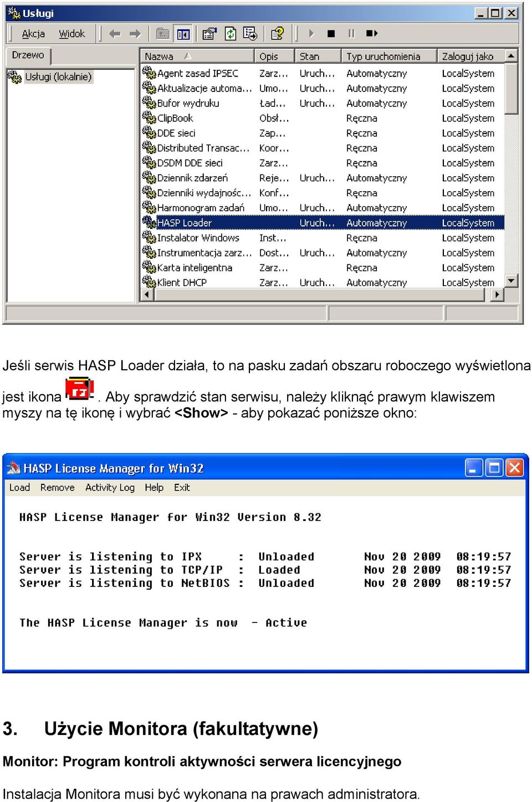Toggle the Show/Hide console tree icon

[x=183, y=34]
